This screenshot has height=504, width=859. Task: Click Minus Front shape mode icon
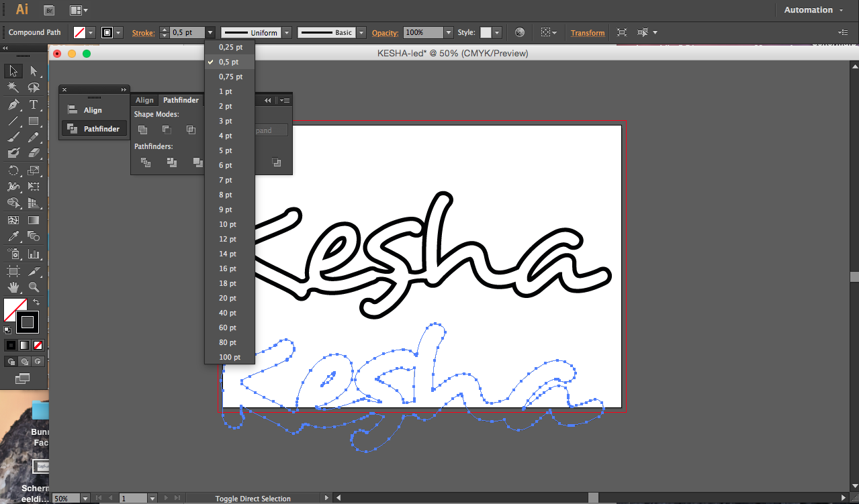click(167, 130)
